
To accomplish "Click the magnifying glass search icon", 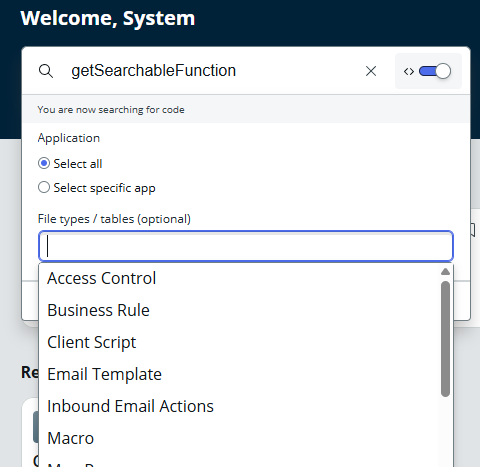I will pos(46,71).
